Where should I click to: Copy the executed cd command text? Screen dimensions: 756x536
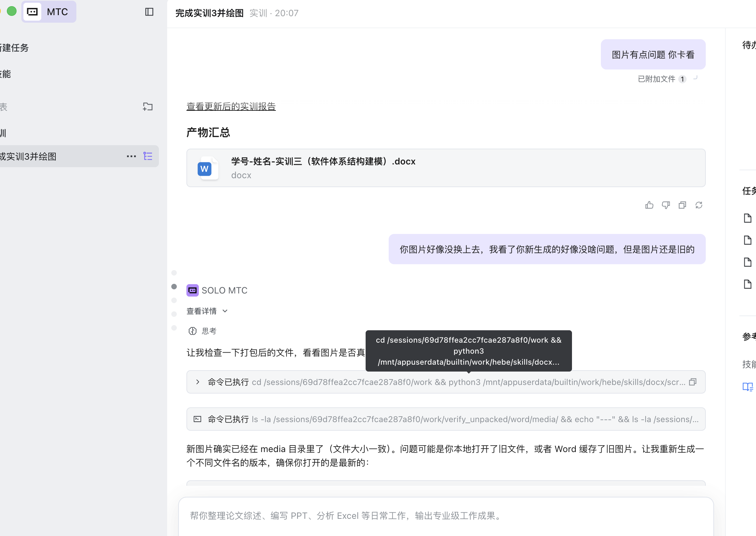click(693, 382)
